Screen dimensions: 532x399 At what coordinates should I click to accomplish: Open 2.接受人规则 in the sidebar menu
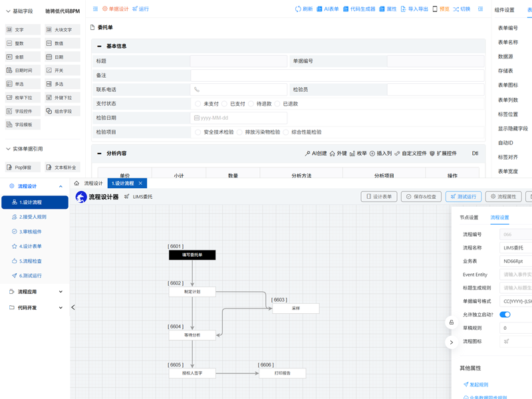coord(33,217)
